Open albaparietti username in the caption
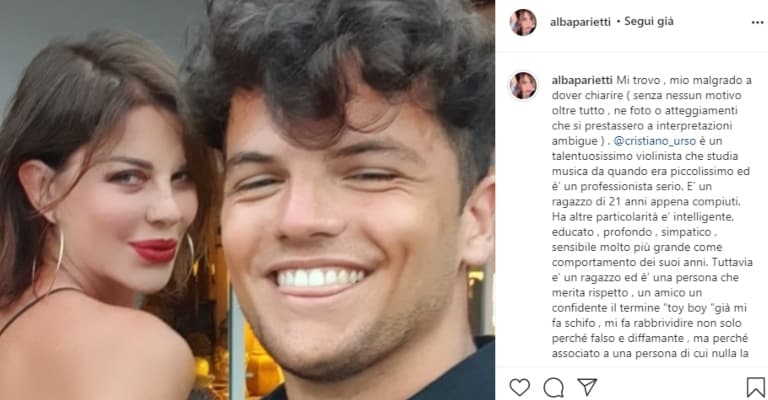 point(582,80)
